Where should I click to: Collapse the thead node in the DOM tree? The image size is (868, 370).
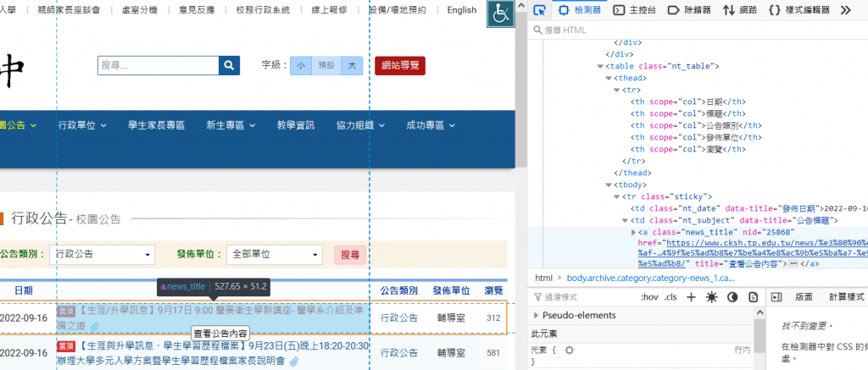pyautogui.click(x=609, y=78)
